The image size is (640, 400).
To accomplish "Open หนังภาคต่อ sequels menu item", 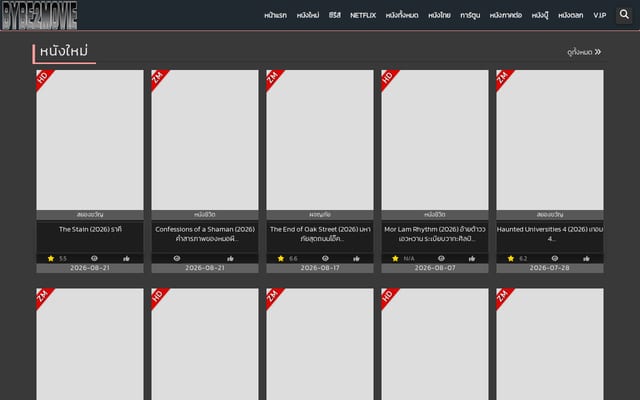I will pyautogui.click(x=506, y=16).
